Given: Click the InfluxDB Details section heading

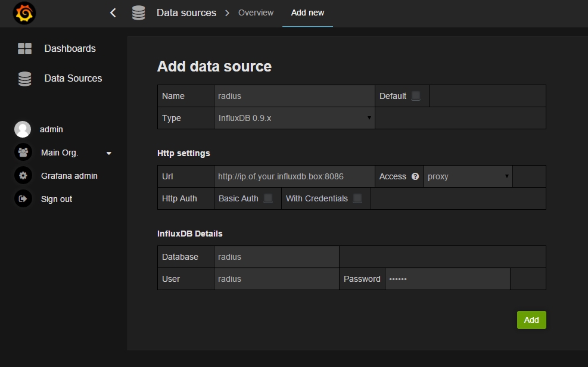Looking at the screenshot, I should pyautogui.click(x=190, y=234).
